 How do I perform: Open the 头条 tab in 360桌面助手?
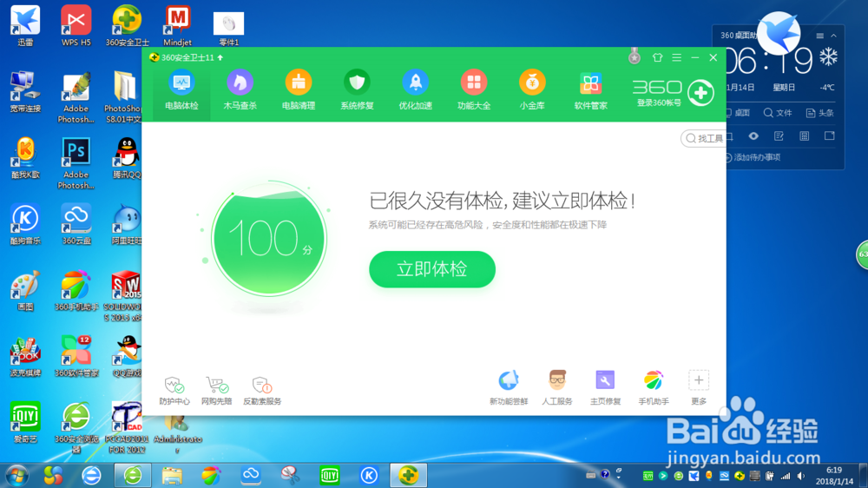tap(820, 113)
